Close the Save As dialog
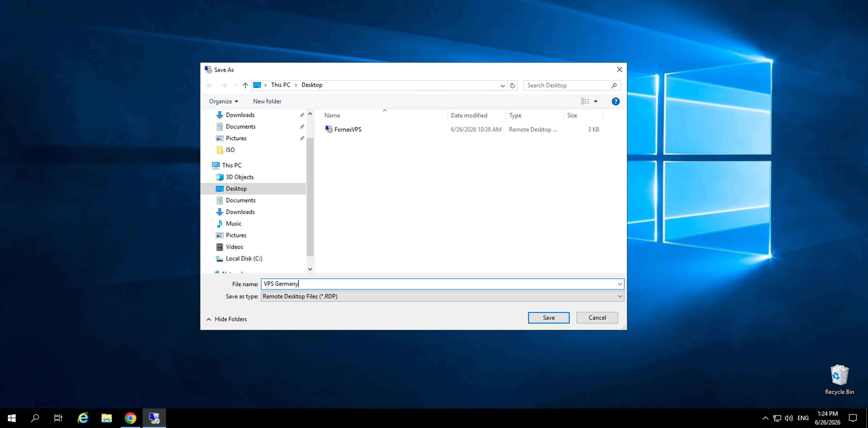 click(x=619, y=69)
